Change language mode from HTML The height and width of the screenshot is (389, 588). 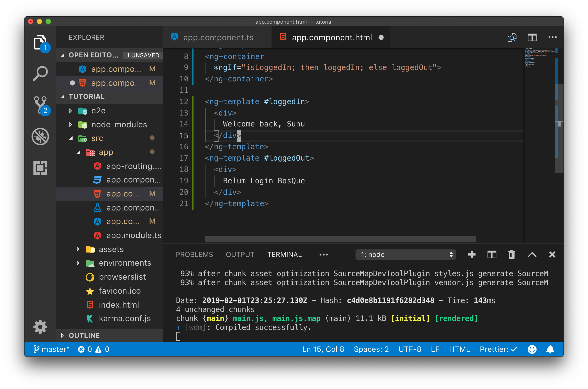(x=459, y=349)
